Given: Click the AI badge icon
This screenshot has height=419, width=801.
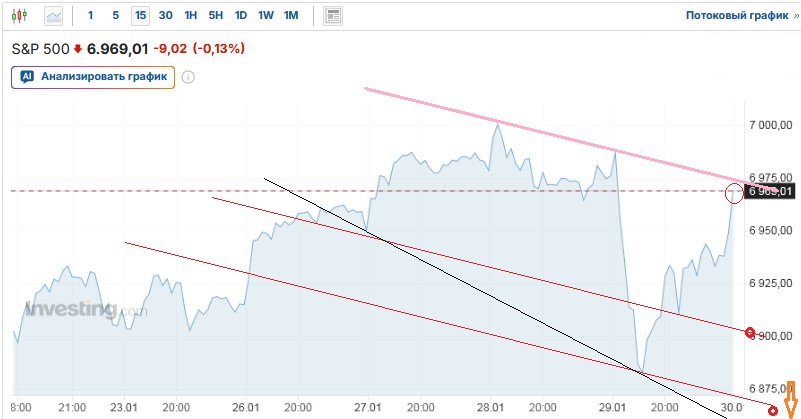Looking at the screenshot, I should click(x=27, y=77).
